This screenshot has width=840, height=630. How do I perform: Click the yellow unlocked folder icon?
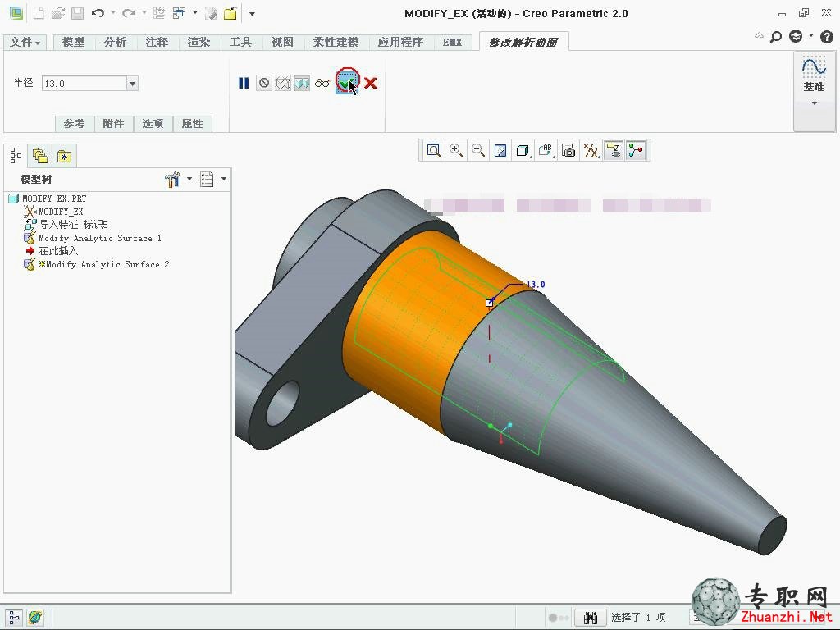point(231,13)
